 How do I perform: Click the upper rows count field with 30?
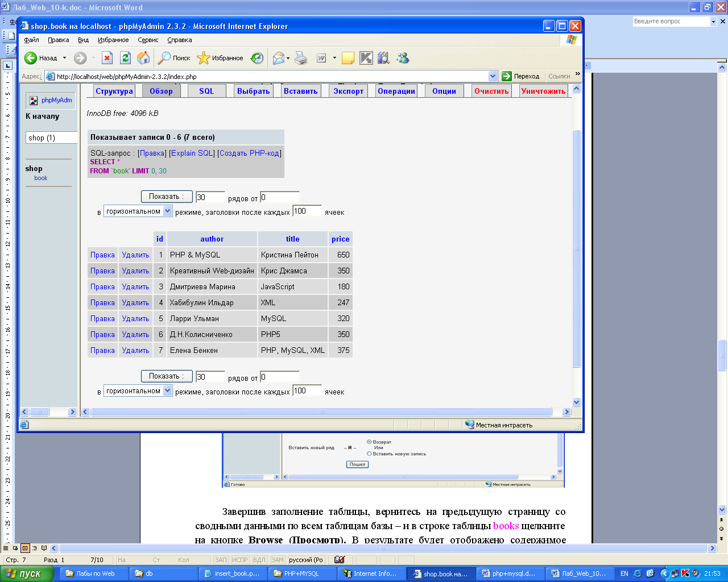pos(210,197)
